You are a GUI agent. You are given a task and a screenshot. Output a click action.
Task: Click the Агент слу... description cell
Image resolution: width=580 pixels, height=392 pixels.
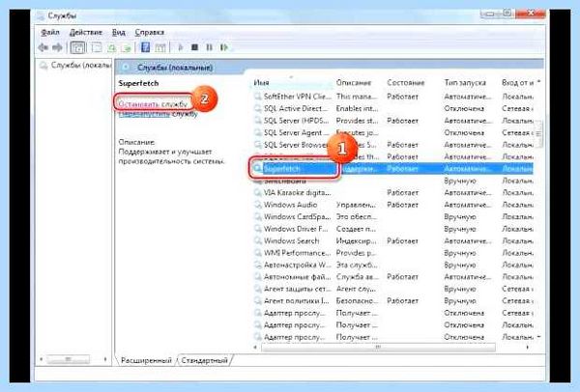[356, 289]
